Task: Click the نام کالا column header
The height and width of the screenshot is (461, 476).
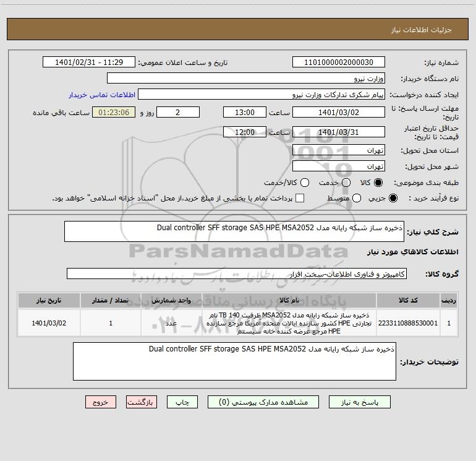Action: coord(289,300)
